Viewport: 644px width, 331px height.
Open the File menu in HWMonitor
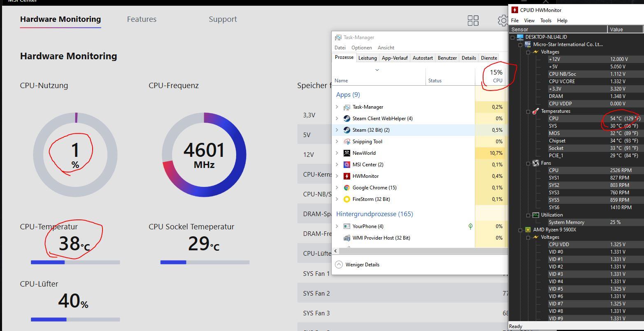(515, 21)
